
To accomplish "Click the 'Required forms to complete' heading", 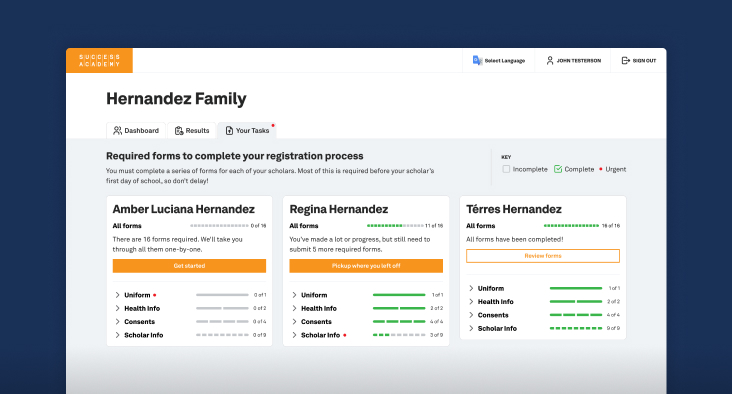I will [234, 156].
